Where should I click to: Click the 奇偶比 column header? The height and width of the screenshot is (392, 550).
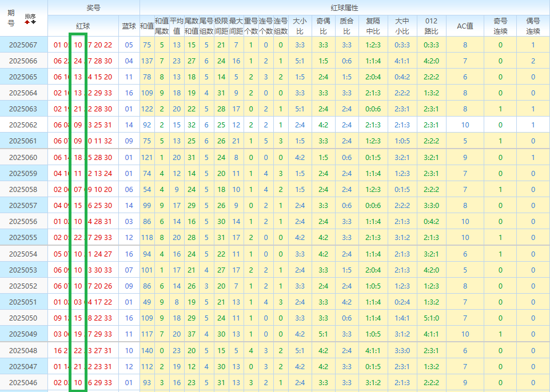(x=323, y=26)
